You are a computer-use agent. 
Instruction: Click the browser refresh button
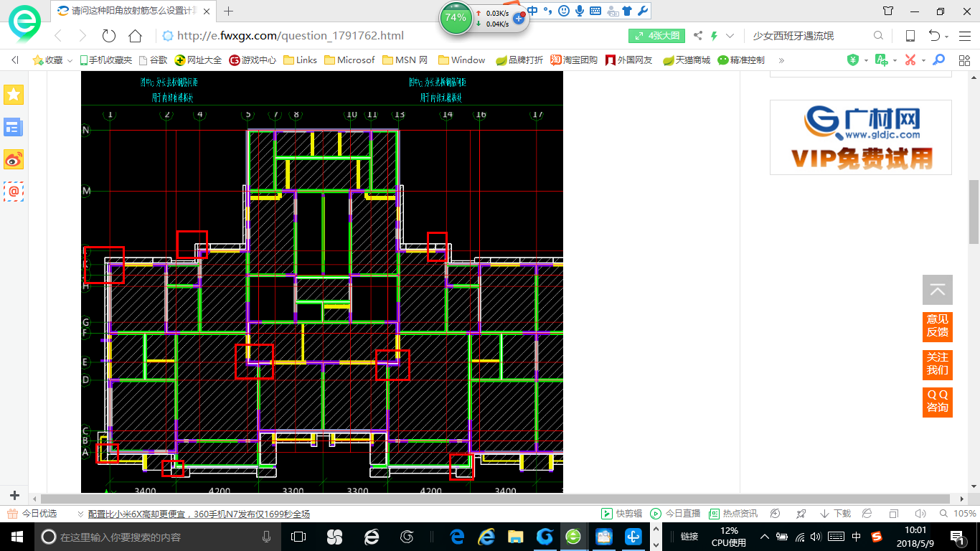coord(109,36)
